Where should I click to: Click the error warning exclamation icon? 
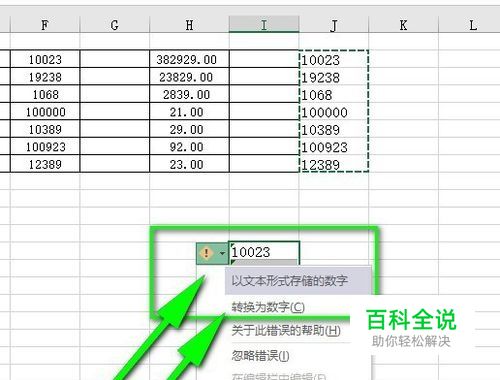pos(206,253)
